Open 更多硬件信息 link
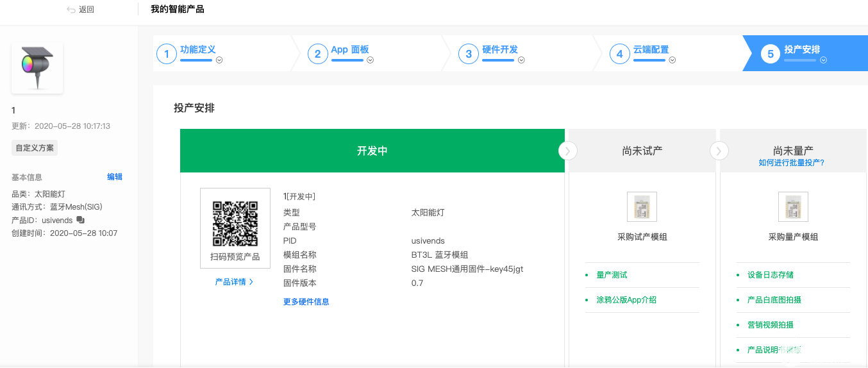Screen dimensions: 868x368 tap(306, 301)
